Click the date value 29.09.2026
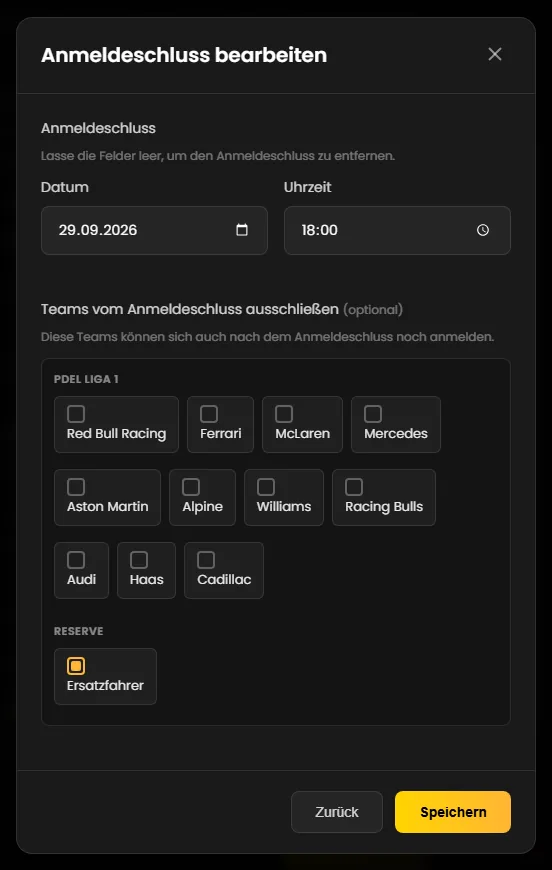Image resolution: width=552 pixels, height=870 pixels. [98, 230]
